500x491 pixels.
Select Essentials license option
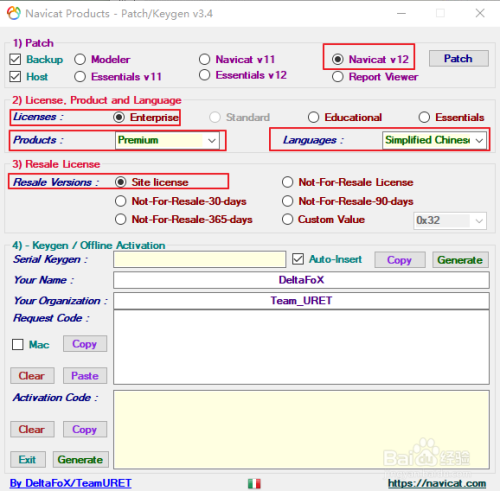click(424, 117)
